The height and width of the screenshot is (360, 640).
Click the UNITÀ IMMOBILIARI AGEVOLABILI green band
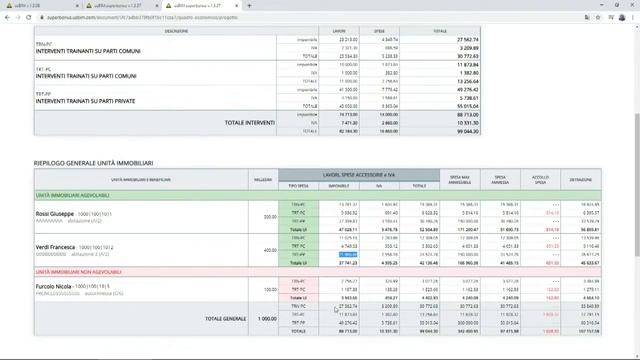pyautogui.click(x=318, y=196)
